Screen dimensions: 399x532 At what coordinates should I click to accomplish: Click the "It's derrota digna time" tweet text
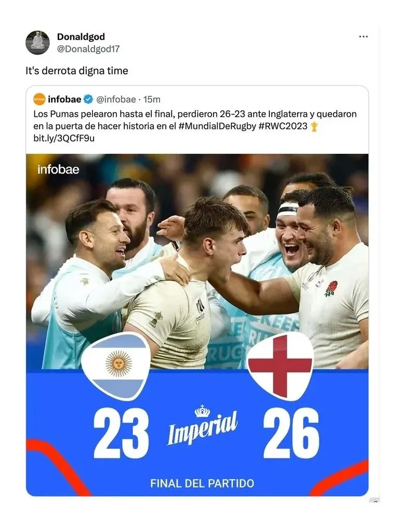point(77,71)
